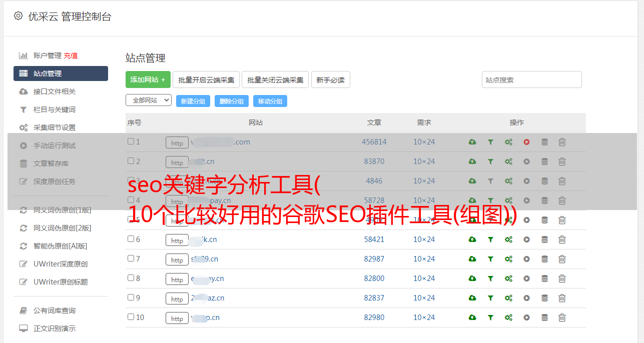Select the checkbox for site row 7
Screen dimensions: 644x343
click(x=131, y=258)
